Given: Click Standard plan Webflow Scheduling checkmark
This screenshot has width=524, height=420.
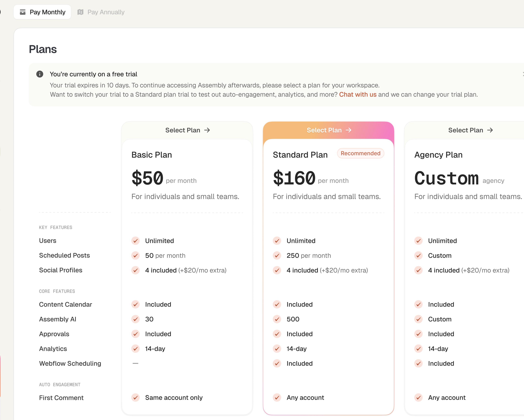Looking at the screenshot, I should 277,363.
